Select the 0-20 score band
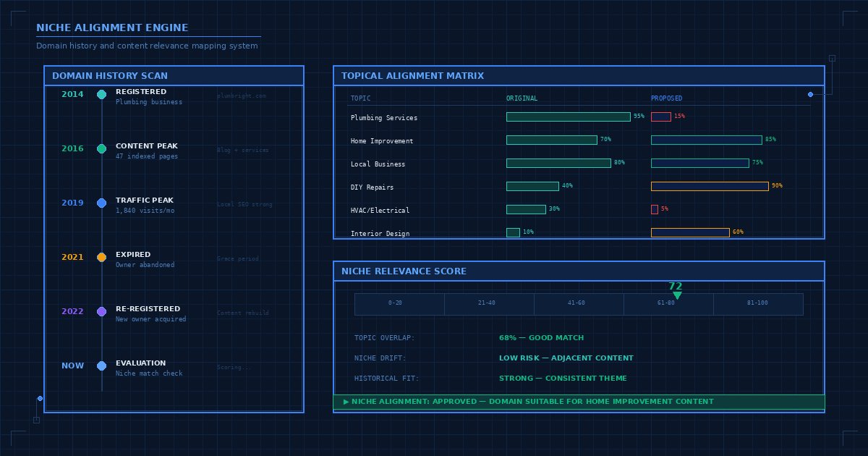Viewport: 868px width, 456px height. pyautogui.click(x=399, y=304)
